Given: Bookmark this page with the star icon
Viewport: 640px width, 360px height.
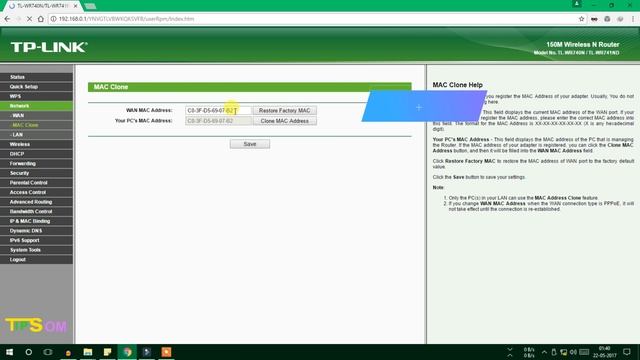Looking at the screenshot, I should click(x=581, y=19).
